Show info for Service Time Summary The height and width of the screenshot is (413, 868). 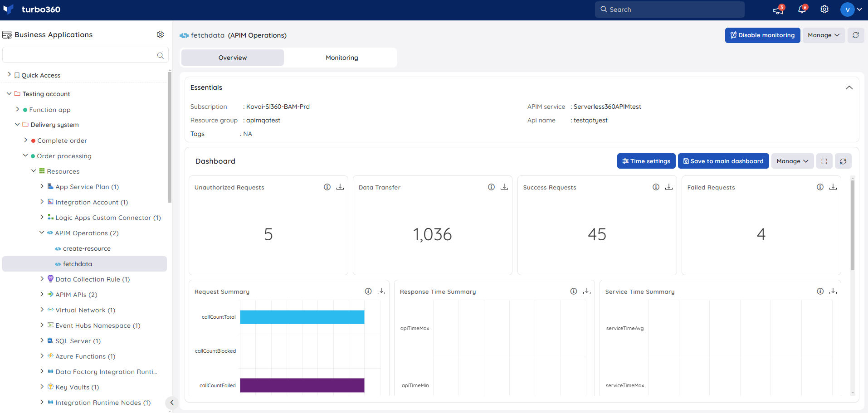820,292
